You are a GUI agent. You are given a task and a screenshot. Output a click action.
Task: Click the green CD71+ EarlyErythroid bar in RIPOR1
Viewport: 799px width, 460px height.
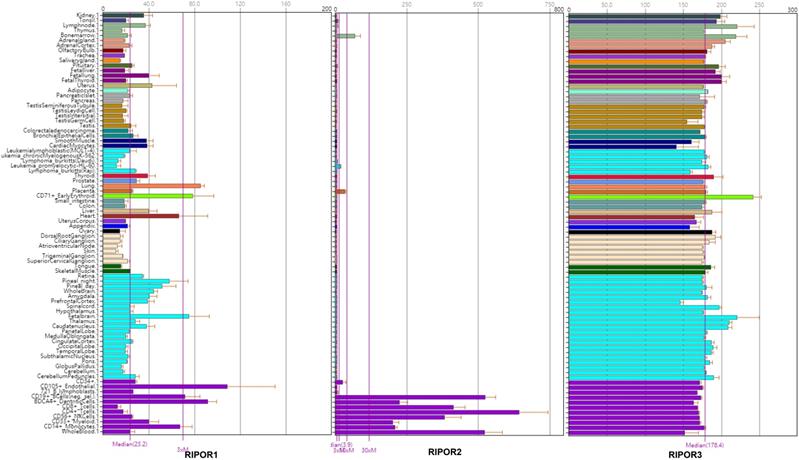(x=148, y=196)
